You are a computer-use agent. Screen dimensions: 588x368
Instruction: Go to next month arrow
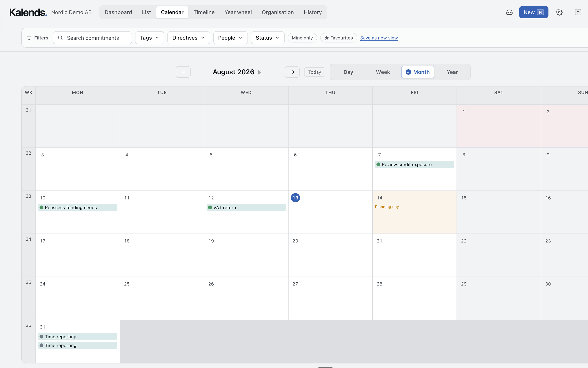292,72
